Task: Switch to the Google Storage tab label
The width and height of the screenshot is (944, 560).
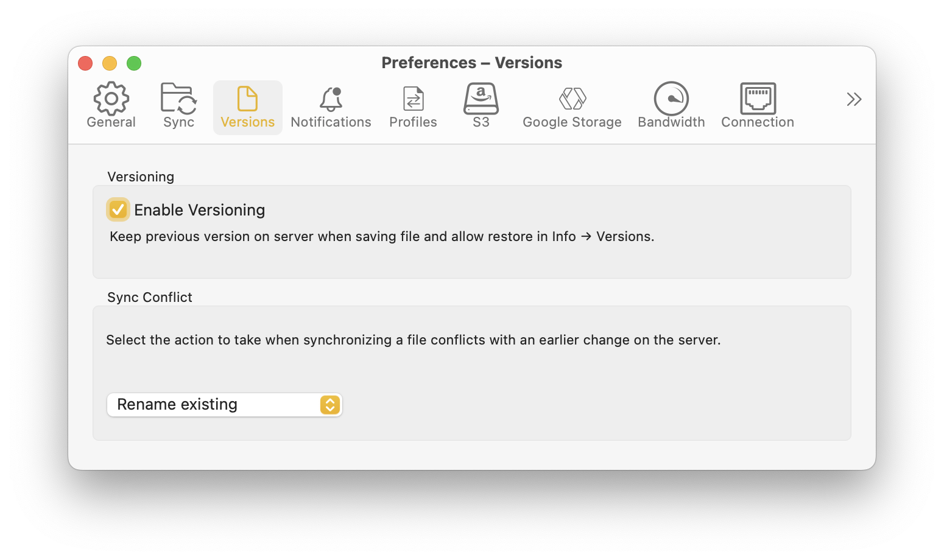Action: coord(572,122)
